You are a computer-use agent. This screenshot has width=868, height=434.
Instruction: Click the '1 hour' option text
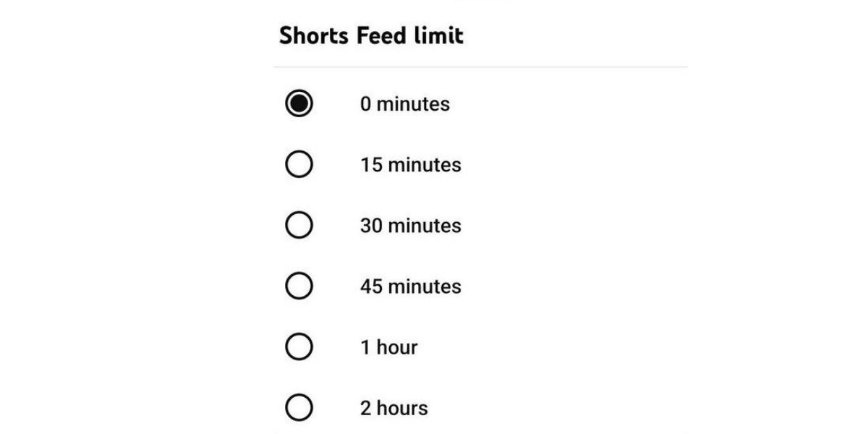388,347
